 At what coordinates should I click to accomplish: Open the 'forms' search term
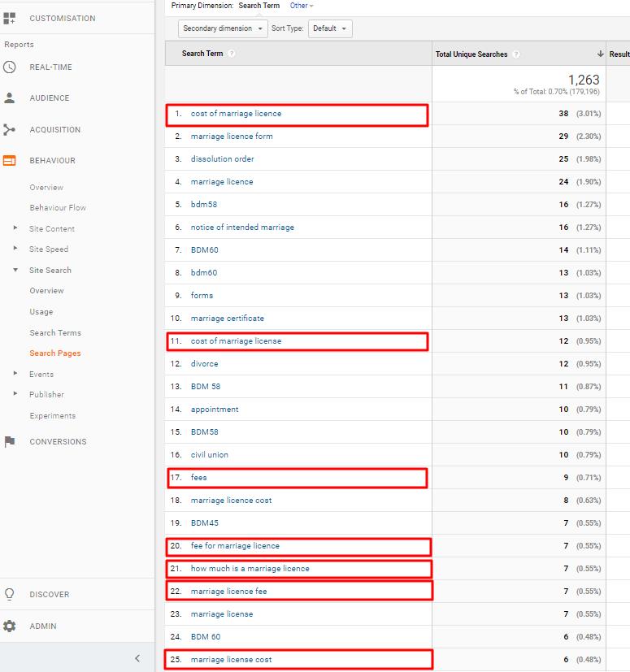click(x=202, y=295)
